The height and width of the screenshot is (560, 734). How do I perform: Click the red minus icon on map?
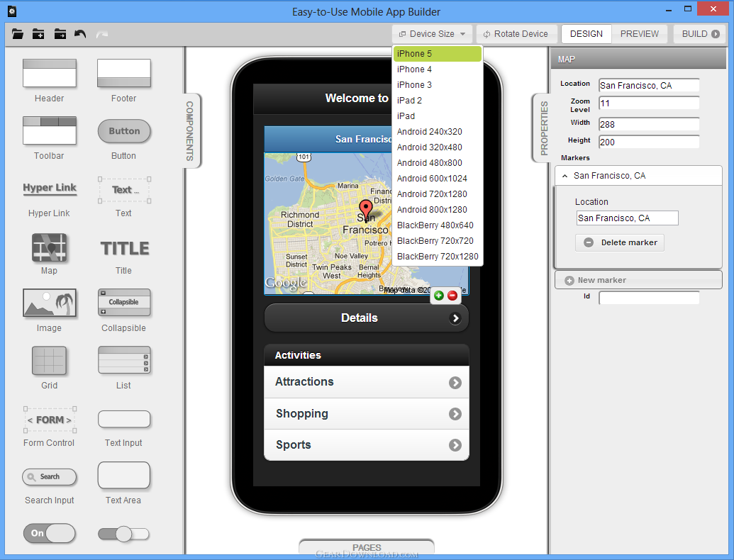(452, 295)
